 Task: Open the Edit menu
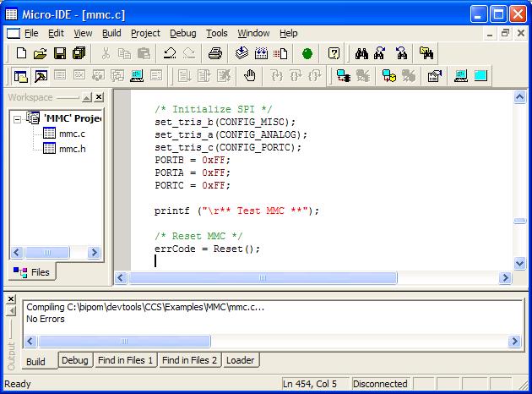point(56,33)
